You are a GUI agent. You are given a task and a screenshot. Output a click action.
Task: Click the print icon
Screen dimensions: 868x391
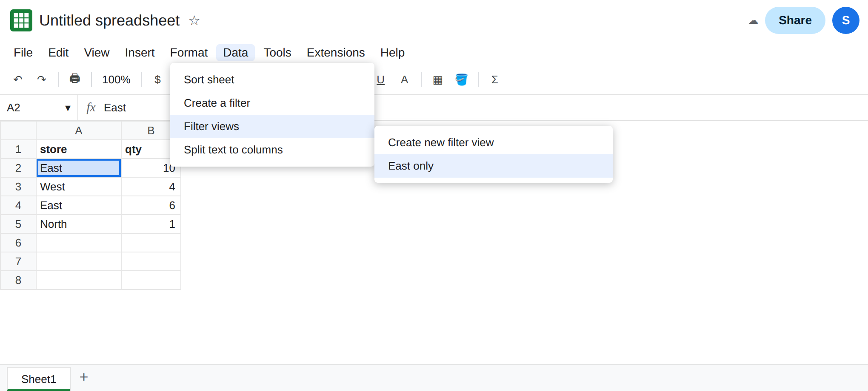tap(75, 79)
